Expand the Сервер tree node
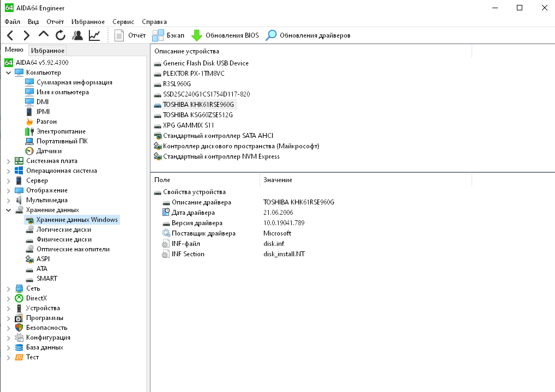 [9, 180]
